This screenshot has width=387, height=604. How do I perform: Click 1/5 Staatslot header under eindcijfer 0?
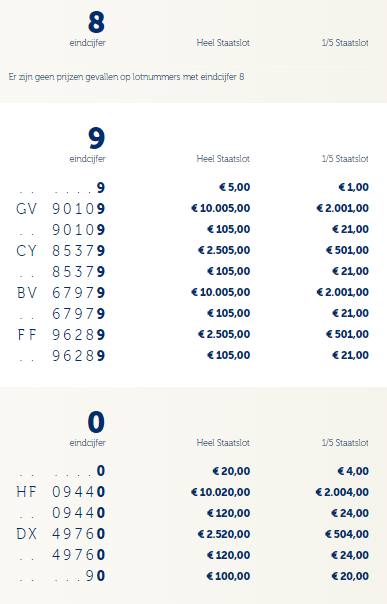click(x=345, y=443)
